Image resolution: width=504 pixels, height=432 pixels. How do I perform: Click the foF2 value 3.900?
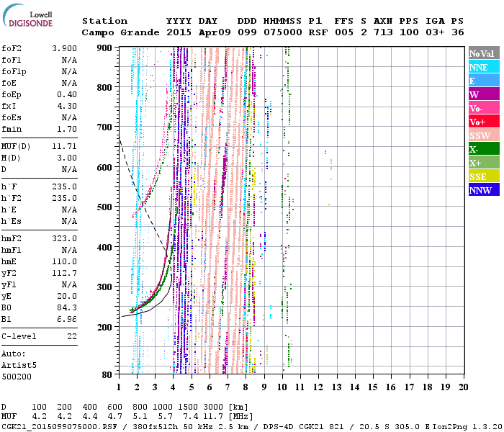64,48
